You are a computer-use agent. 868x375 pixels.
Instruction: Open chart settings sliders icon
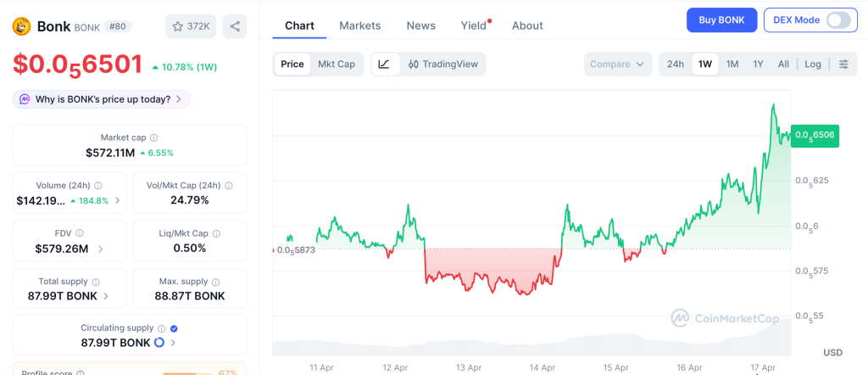click(x=843, y=64)
